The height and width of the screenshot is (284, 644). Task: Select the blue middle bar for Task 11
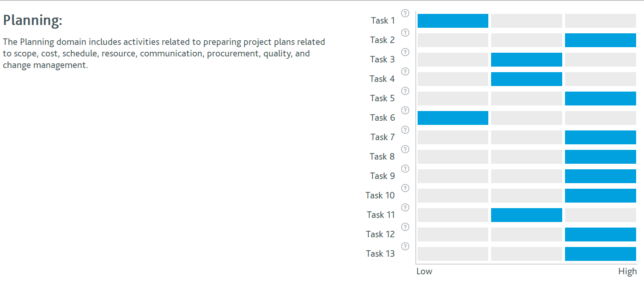coord(527,215)
